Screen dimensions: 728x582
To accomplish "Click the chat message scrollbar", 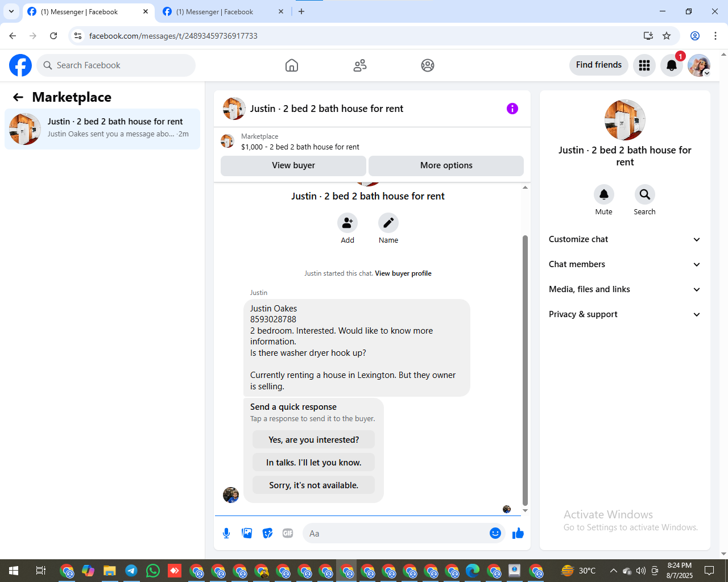I will coord(525,369).
